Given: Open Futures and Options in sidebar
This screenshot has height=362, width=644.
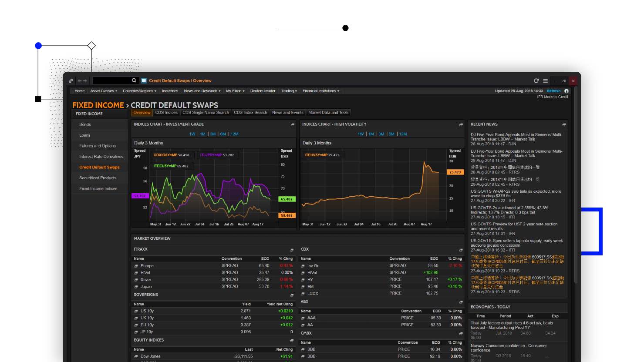Looking at the screenshot, I should 100,146.
